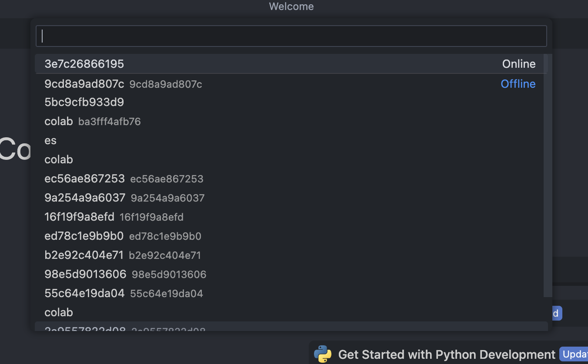Image resolution: width=588 pixels, height=364 pixels.
Task: Select the ed78c1e9b9b0 entry
Action: coord(84,236)
